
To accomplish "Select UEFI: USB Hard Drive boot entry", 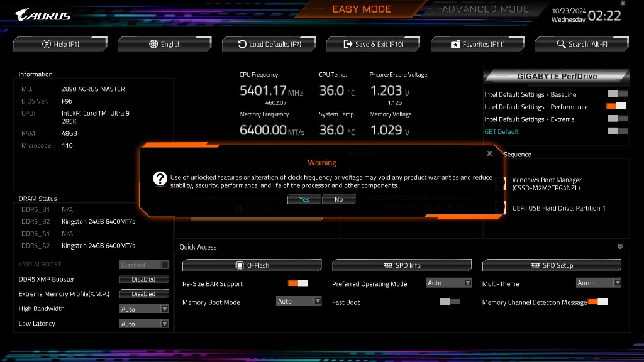I will 558,208.
